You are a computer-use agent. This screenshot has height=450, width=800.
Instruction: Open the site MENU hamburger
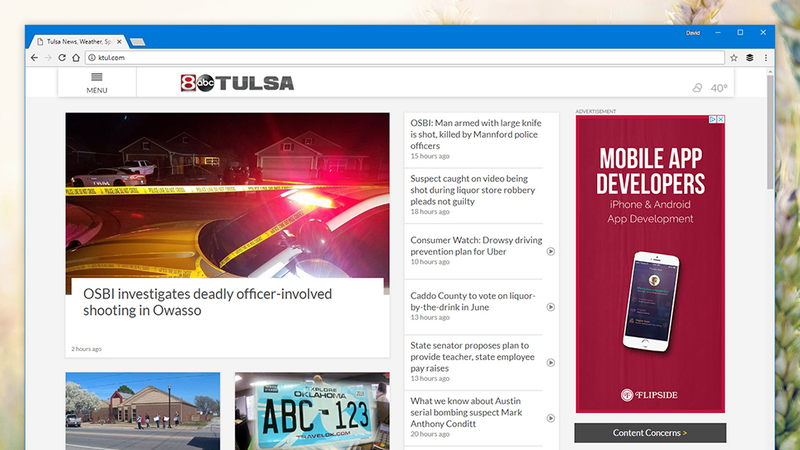[x=97, y=83]
